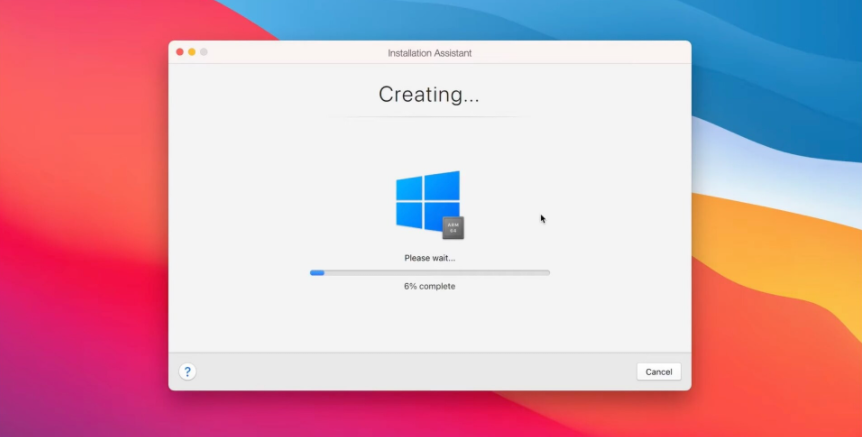Click blank dialog area left of Windows logo
This screenshot has height=437, width=862.
[280, 200]
